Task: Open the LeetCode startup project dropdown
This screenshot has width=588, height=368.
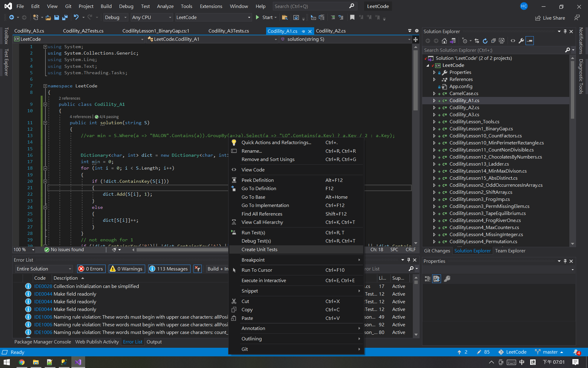Action: coord(213,17)
